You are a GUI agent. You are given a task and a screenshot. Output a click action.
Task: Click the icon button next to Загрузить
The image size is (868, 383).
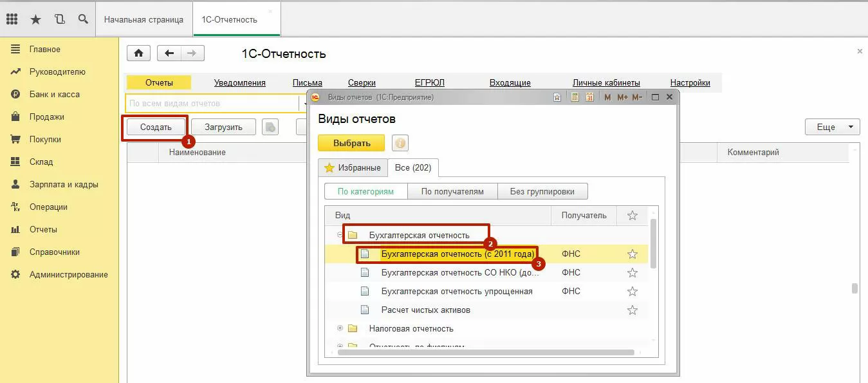[x=270, y=127]
